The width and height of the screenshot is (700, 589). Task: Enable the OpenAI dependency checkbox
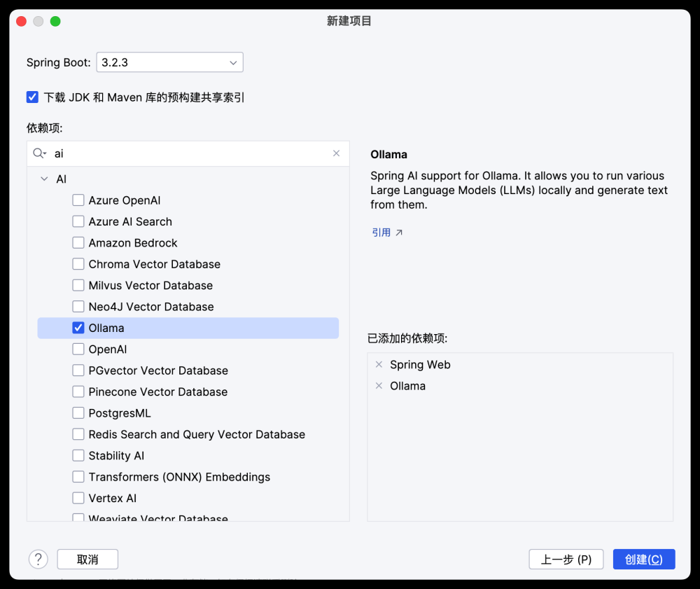pos(78,349)
